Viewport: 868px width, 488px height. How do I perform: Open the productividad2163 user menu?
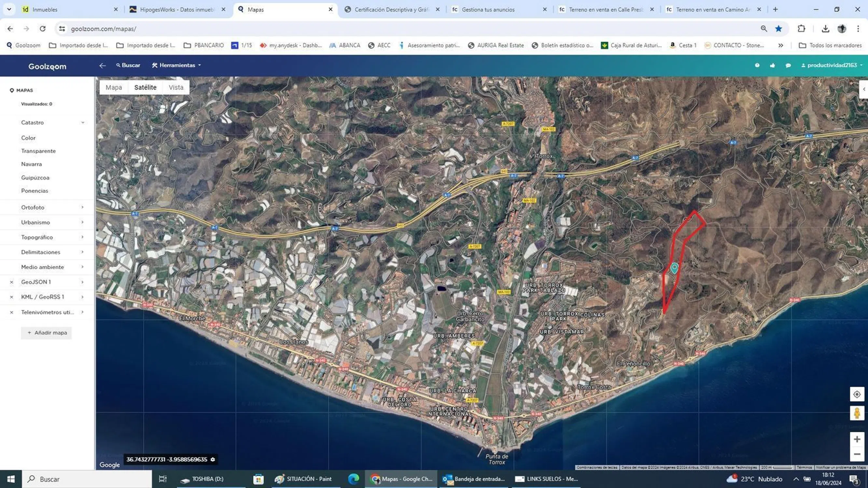point(832,65)
